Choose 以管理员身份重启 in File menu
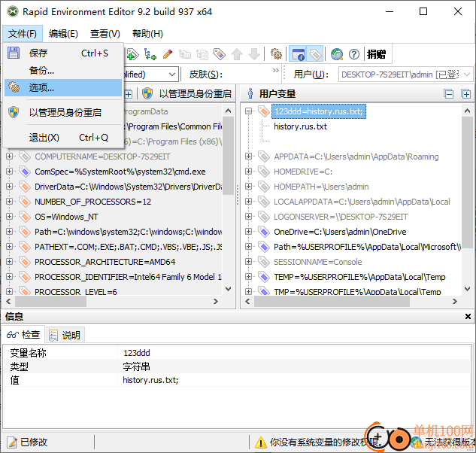The height and width of the screenshot is (453, 476). pyautogui.click(x=63, y=112)
